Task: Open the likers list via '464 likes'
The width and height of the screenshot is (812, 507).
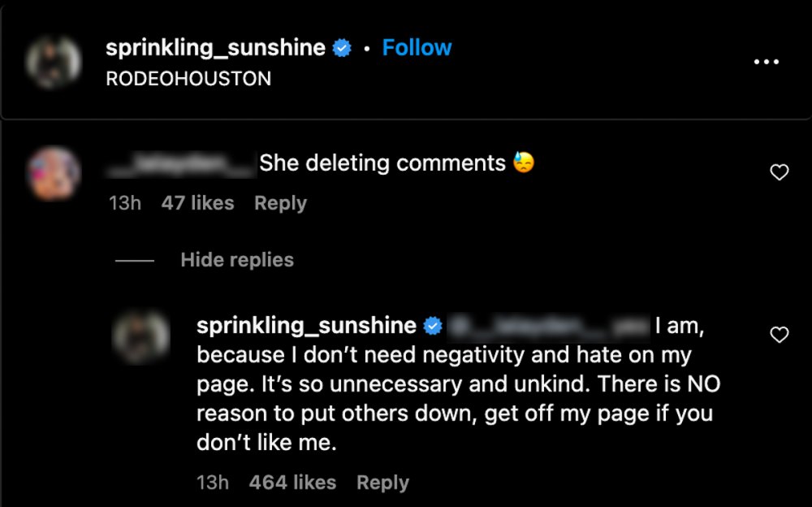Action: coord(292,482)
